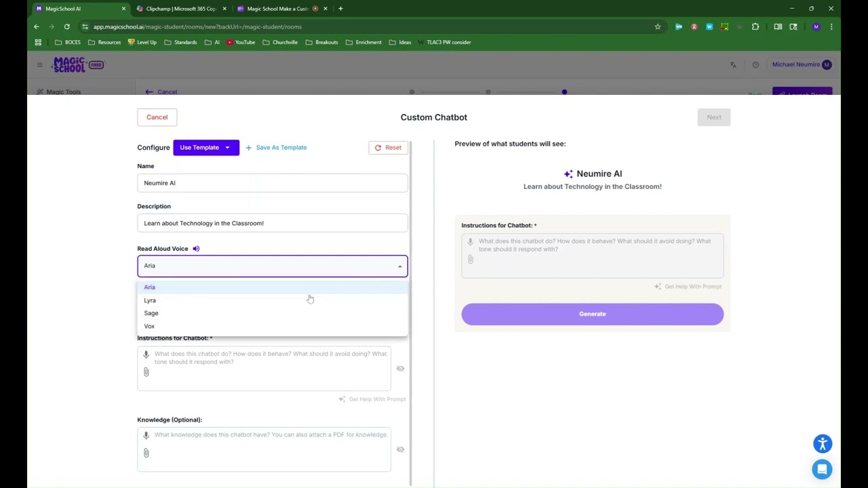Toggle visibility eye for Knowledge field
868x488 pixels.
coord(400,449)
